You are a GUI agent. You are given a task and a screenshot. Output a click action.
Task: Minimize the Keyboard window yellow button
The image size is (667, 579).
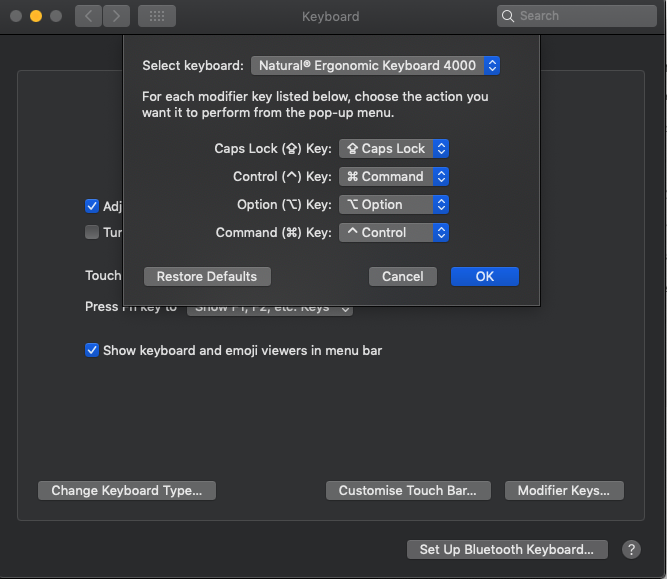click(36, 16)
